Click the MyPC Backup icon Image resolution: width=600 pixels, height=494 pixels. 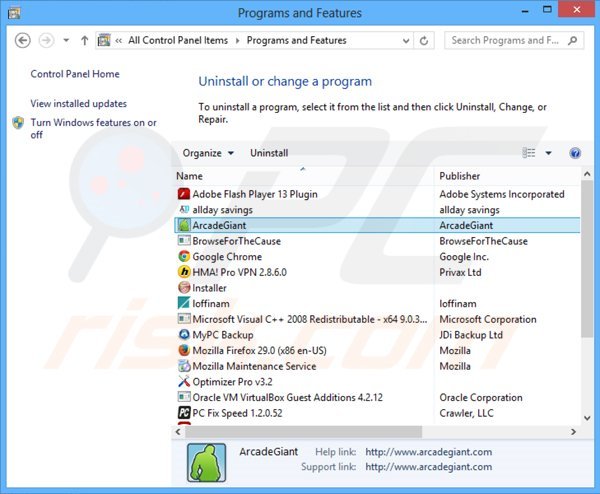(x=184, y=334)
